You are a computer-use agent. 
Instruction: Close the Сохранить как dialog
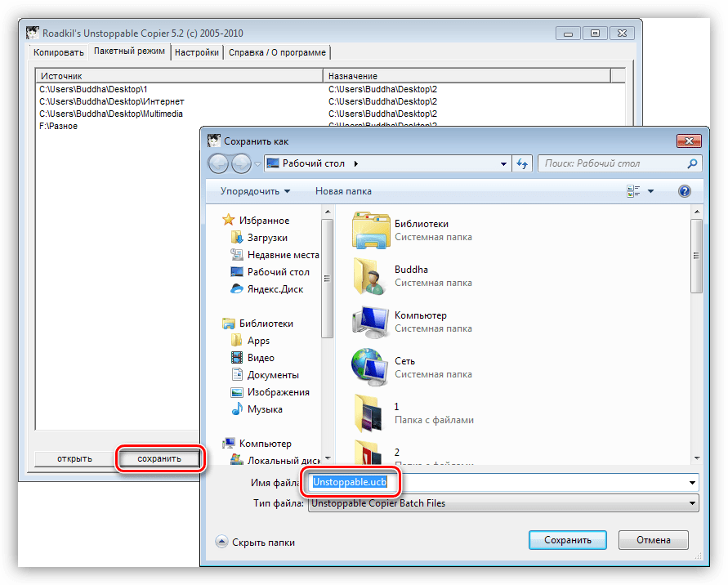click(x=689, y=141)
